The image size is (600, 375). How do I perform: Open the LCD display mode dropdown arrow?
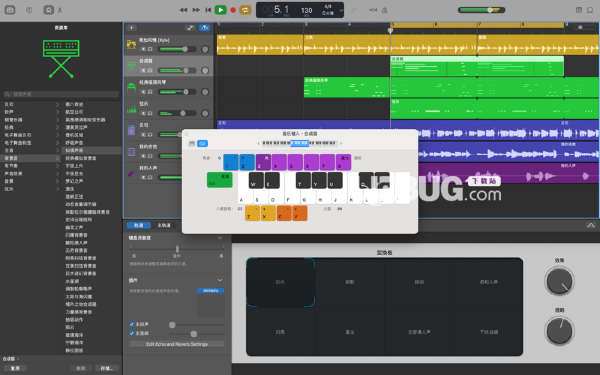[341, 10]
